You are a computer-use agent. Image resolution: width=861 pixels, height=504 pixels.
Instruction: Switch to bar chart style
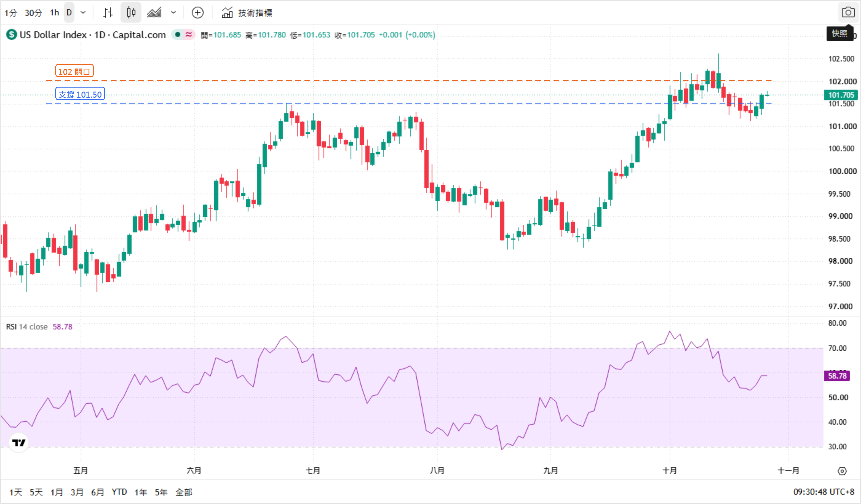click(x=108, y=13)
